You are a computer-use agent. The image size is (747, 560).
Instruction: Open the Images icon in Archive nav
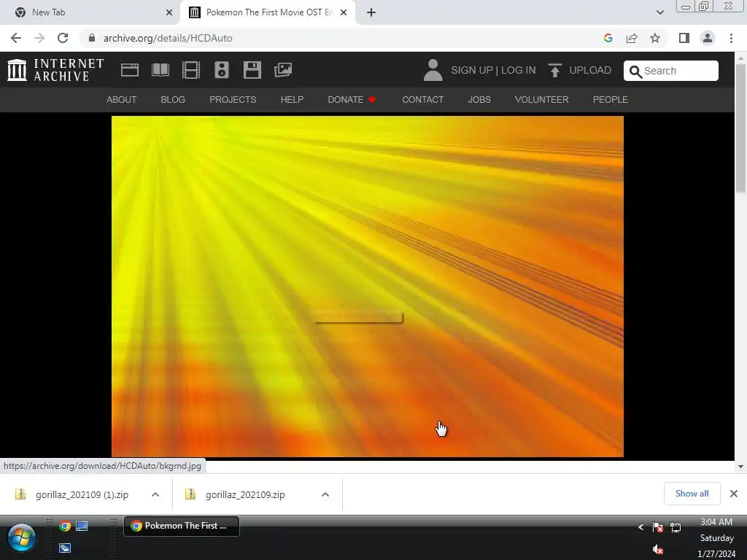point(283,70)
